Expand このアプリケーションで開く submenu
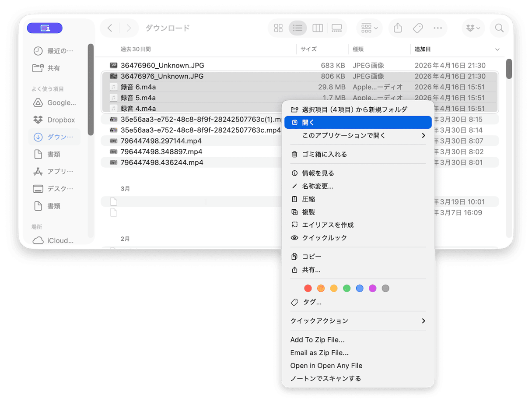Screen dimensions: 532x402 (358, 135)
